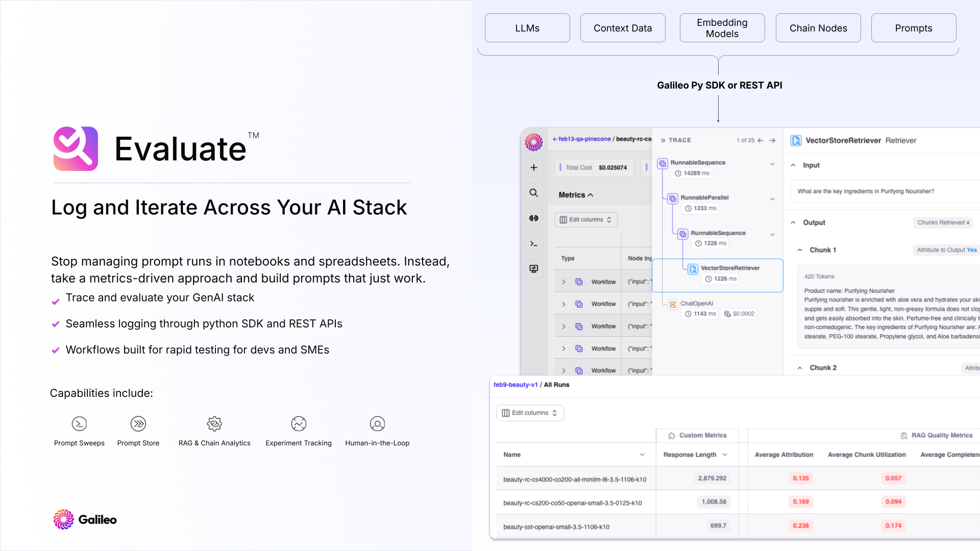Go to next trace arrow
This screenshot has width=980, height=551.
pos(772,140)
